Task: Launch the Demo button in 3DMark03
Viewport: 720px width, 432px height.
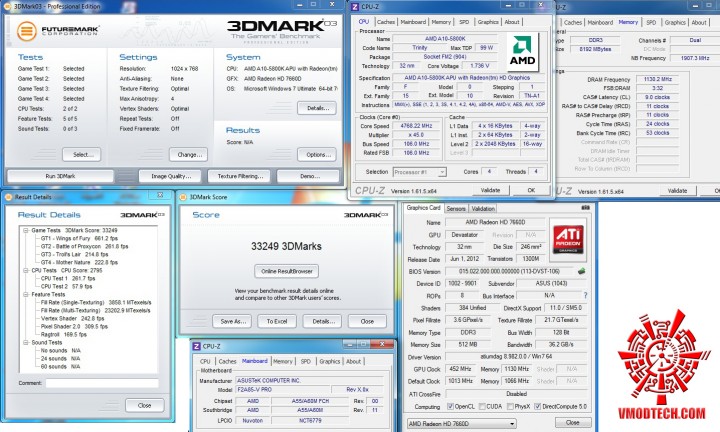Action: coord(309,176)
